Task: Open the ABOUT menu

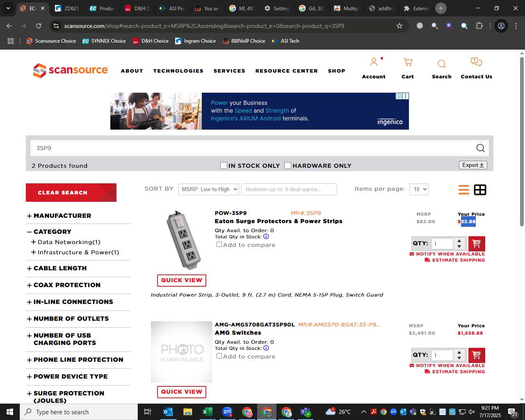Action: pos(132,71)
